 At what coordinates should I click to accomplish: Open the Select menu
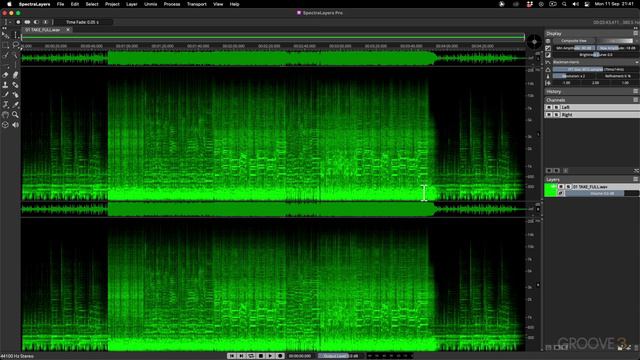92,4
